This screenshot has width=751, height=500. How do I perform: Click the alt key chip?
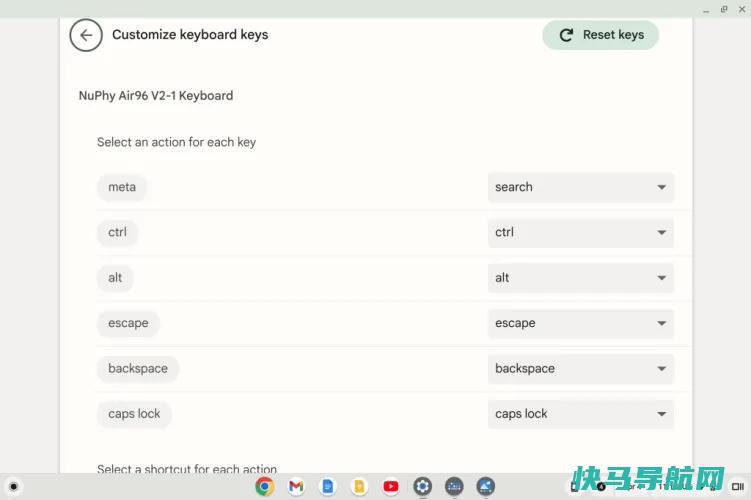click(x=115, y=278)
